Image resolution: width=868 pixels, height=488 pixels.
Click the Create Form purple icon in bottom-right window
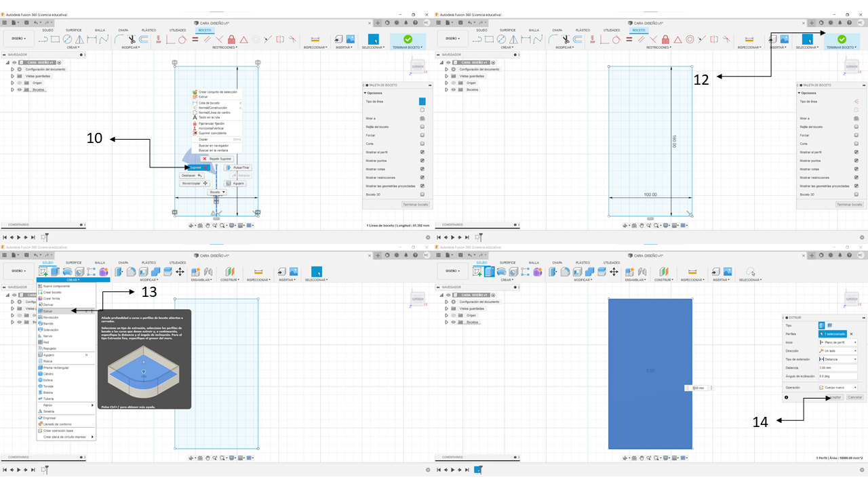point(537,272)
